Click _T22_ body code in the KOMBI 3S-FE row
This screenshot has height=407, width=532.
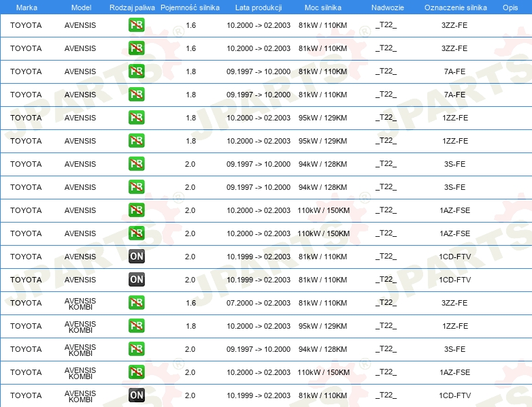pyautogui.click(x=386, y=348)
